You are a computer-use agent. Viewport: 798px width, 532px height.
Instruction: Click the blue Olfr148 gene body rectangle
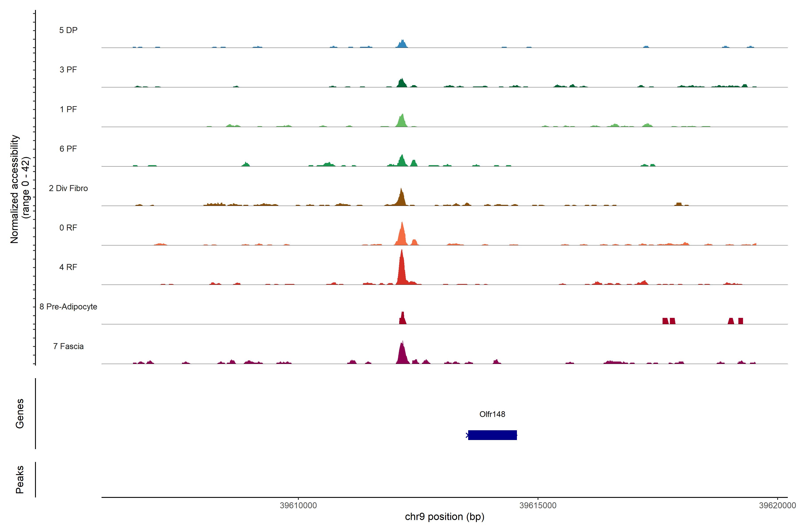492,435
